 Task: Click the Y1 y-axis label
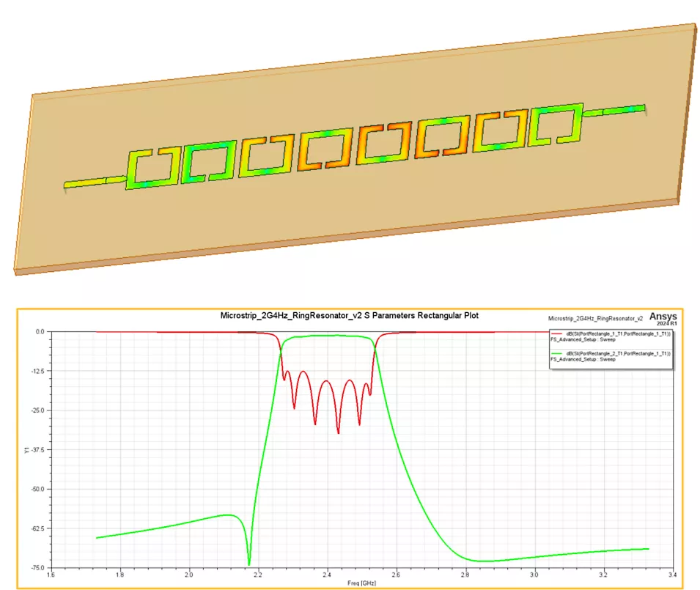[28, 451]
